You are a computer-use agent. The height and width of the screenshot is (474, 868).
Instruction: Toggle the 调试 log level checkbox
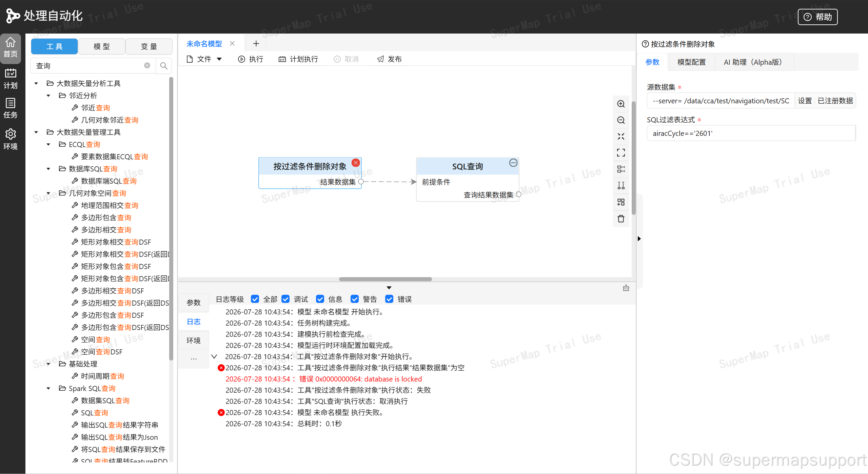tap(285, 299)
